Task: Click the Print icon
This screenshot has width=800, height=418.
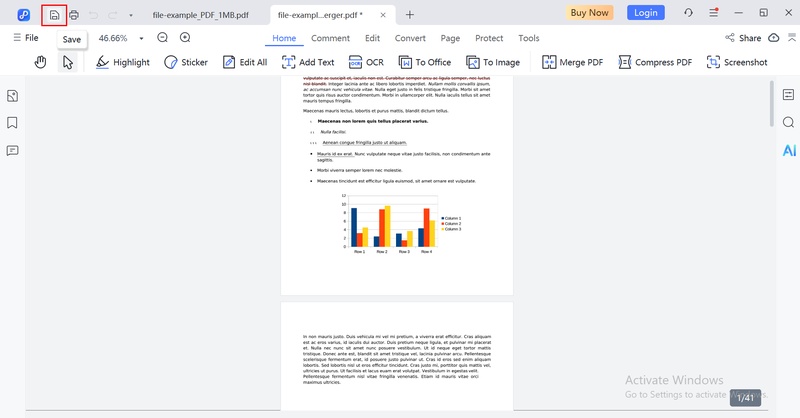Action: 74,15
